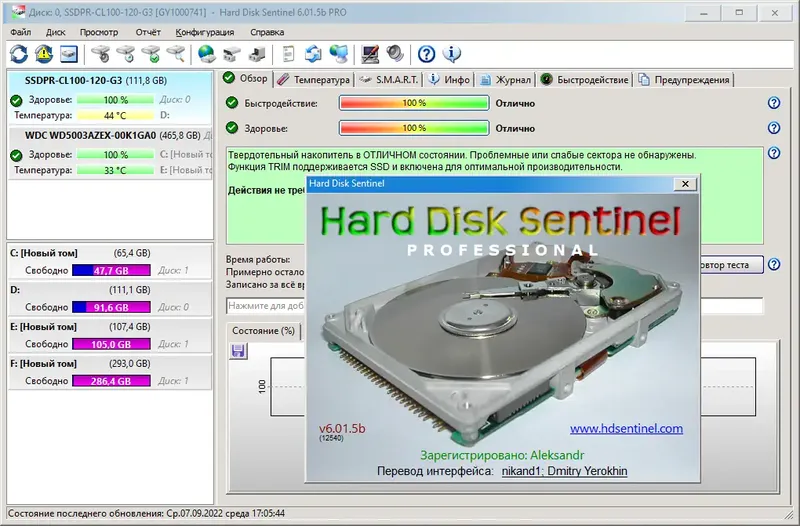Screen dimensions: 800x526
Task: Click green check icon beside SSDPR health
Action: tap(16, 100)
